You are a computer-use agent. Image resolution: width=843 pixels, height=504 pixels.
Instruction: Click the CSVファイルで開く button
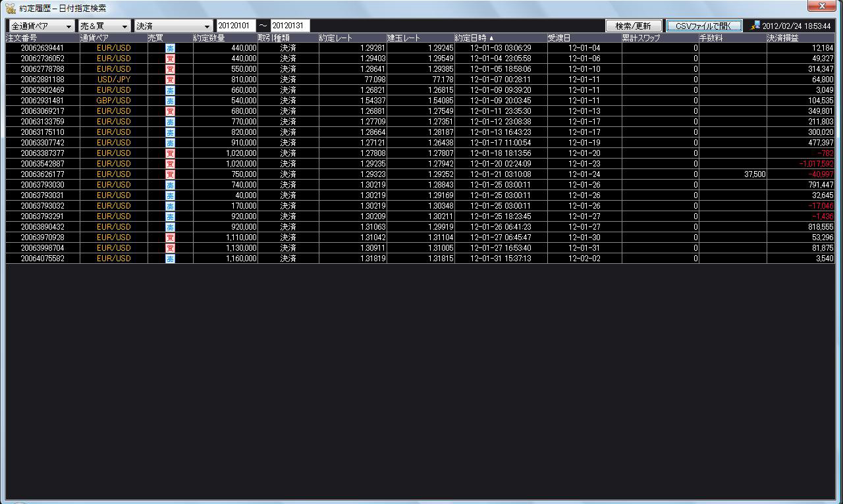(704, 26)
